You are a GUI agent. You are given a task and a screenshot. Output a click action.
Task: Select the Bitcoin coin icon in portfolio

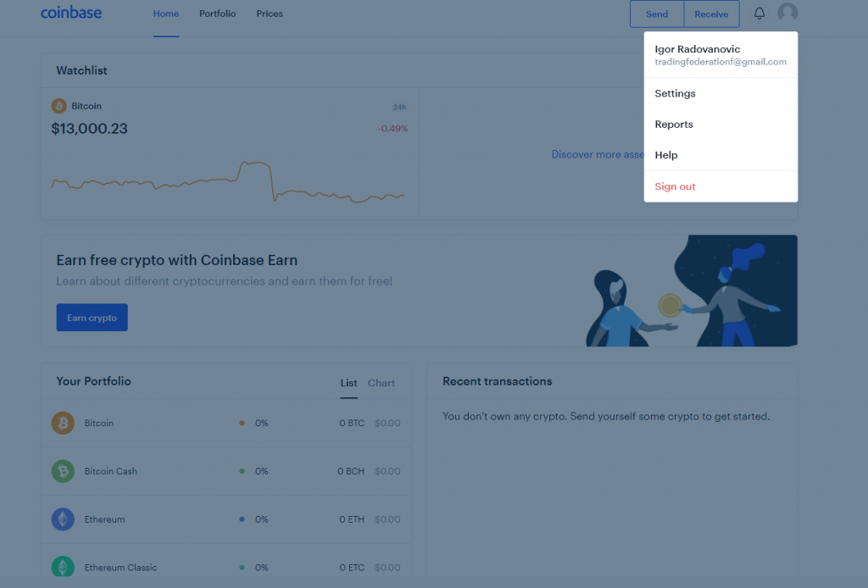(x=63, y=423)
